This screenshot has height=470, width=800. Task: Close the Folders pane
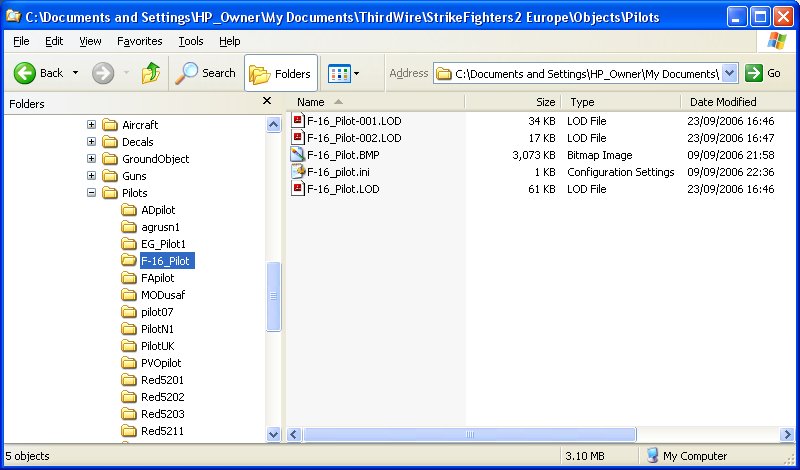[267, 101]
